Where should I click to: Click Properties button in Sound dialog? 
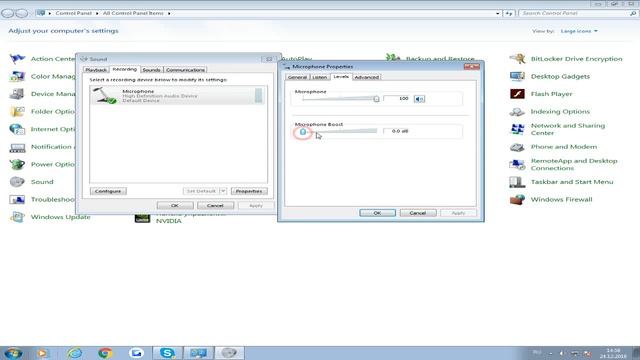(249, 191)
